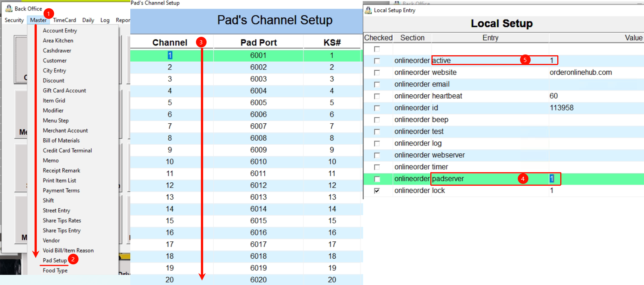This screenshot has width=644, height=285.
Task: Select Void Bill/Item Reason entry
Action: [68, 250]
